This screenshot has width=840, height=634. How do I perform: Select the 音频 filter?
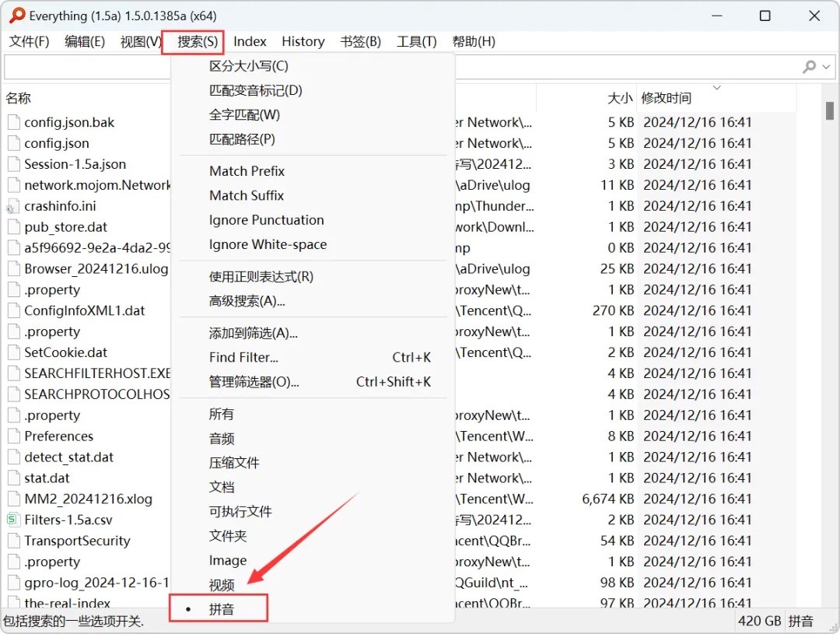(x=313, y=439)
